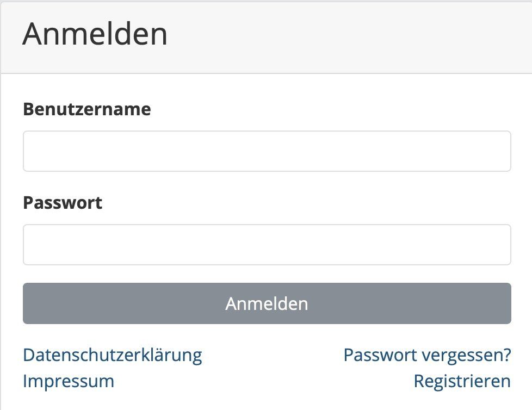Viewport: 532px width, 410px height.
Task: Click the Passwort vergessen? link
Action: pos(427,355)
